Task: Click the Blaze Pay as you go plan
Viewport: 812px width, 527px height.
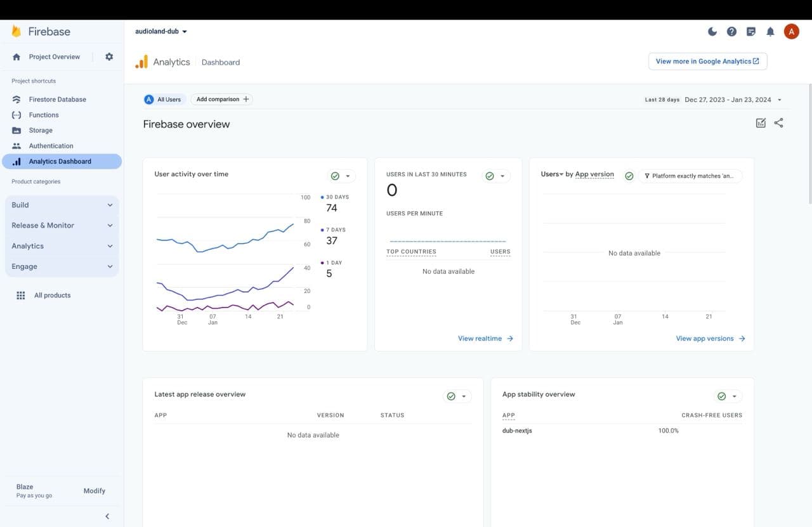Action: [34, 491]
